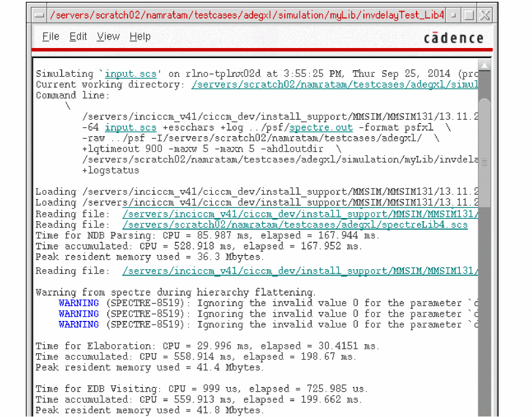Open the spectreLib4.scs file link

(x=295, y=224)
